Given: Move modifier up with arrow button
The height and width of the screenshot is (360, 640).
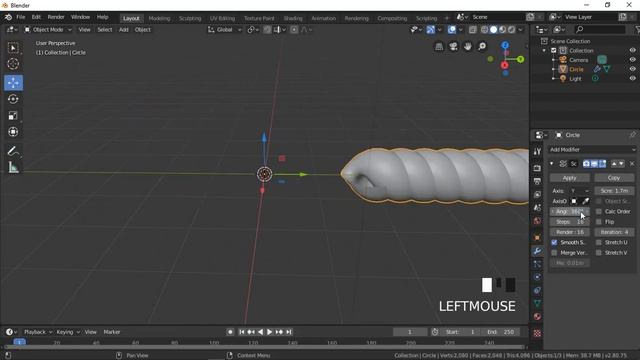Looking at the screenshot, I should [x=614, y=164].
